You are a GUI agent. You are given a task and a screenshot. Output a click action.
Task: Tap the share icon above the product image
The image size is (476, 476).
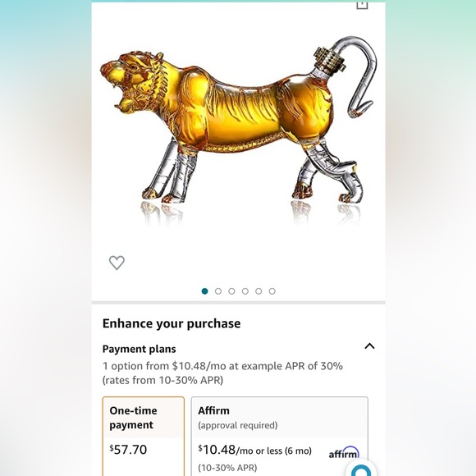click(x=362, y=5)
